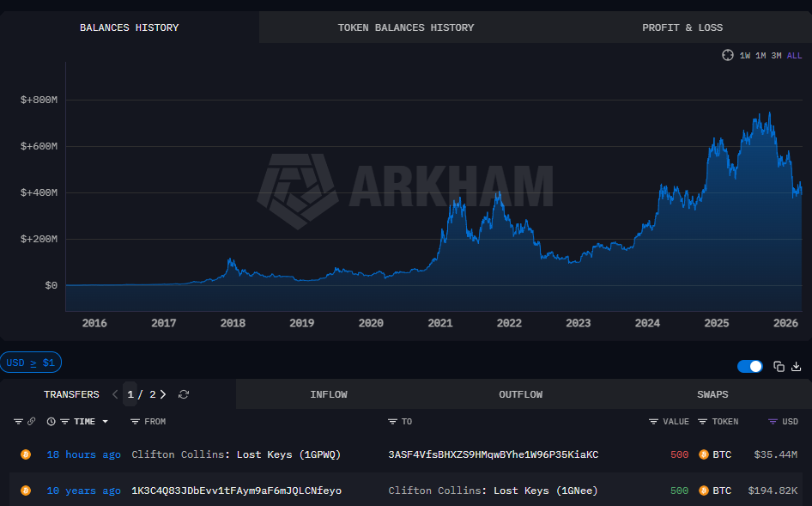Select the Transfers tab
Image resolution: width=812 pixels, height=506 pixels.
pyautogui.click(x=71, y=394)
